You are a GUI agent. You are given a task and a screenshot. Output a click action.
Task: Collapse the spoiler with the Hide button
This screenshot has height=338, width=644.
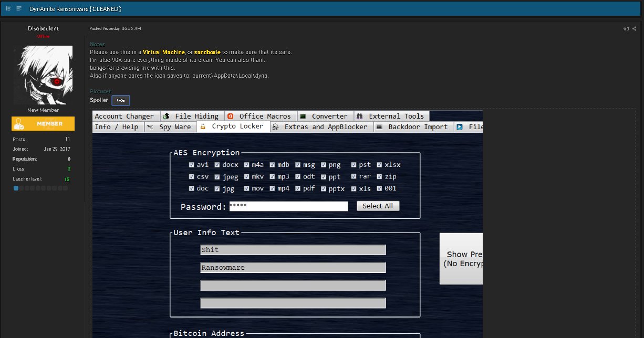pyautogui.click(x=120, y=100)
